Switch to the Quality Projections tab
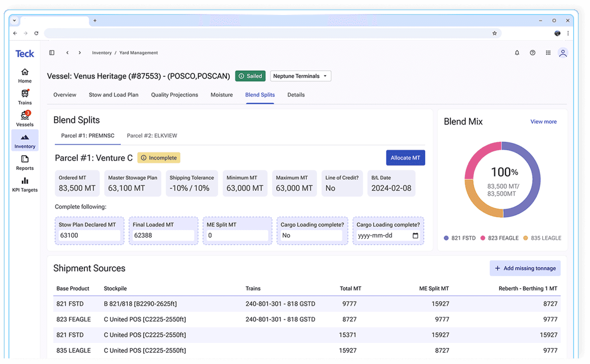This screenshot has height=364, width=590. point(174,95)
